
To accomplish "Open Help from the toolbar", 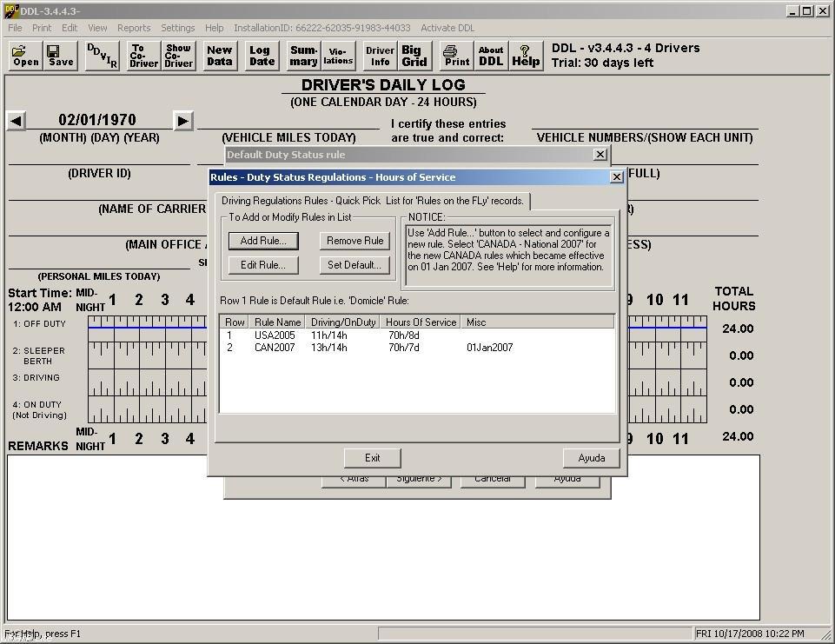I will tap(525, 56).
